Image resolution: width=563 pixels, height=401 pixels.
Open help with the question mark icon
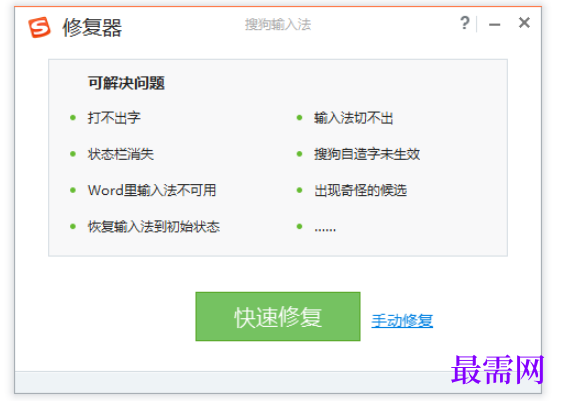click(x=465, y=23)
